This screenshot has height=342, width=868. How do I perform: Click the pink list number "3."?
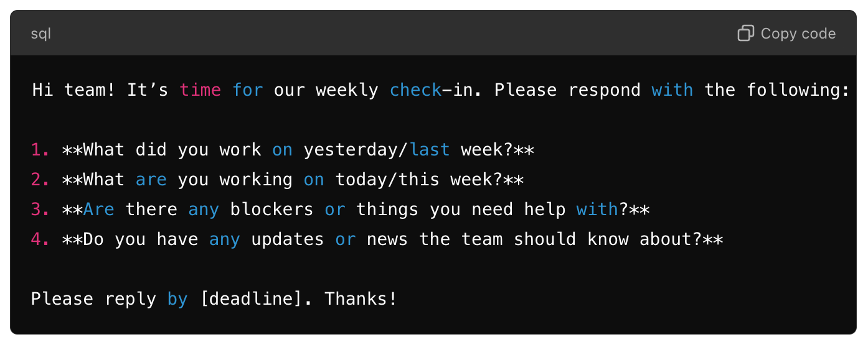(41, 210)
